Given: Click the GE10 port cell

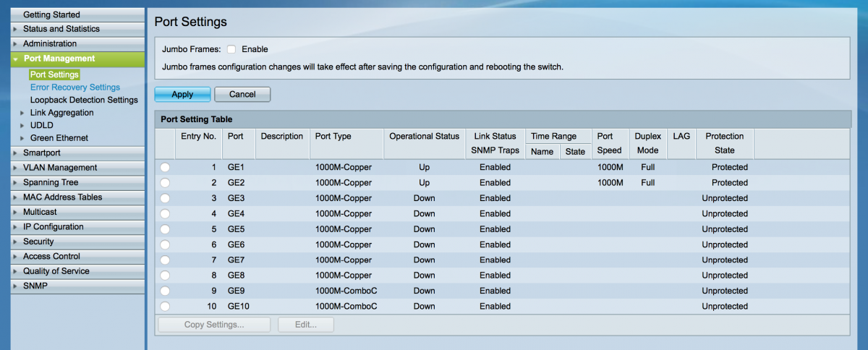Looking at the screenshot, I should click(239, 306).
